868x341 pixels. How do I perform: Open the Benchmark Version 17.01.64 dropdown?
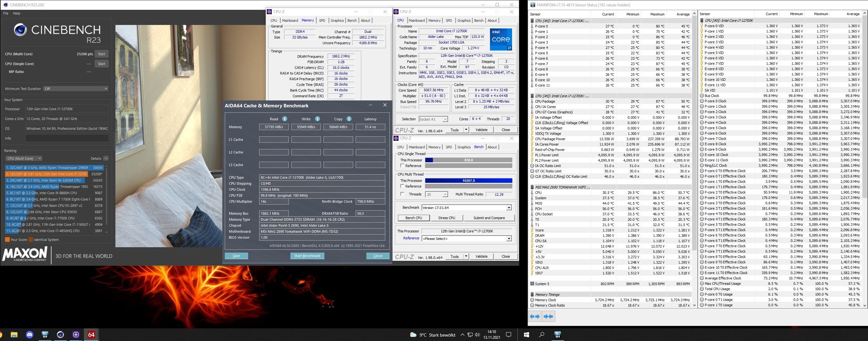(x=467, y=207)
